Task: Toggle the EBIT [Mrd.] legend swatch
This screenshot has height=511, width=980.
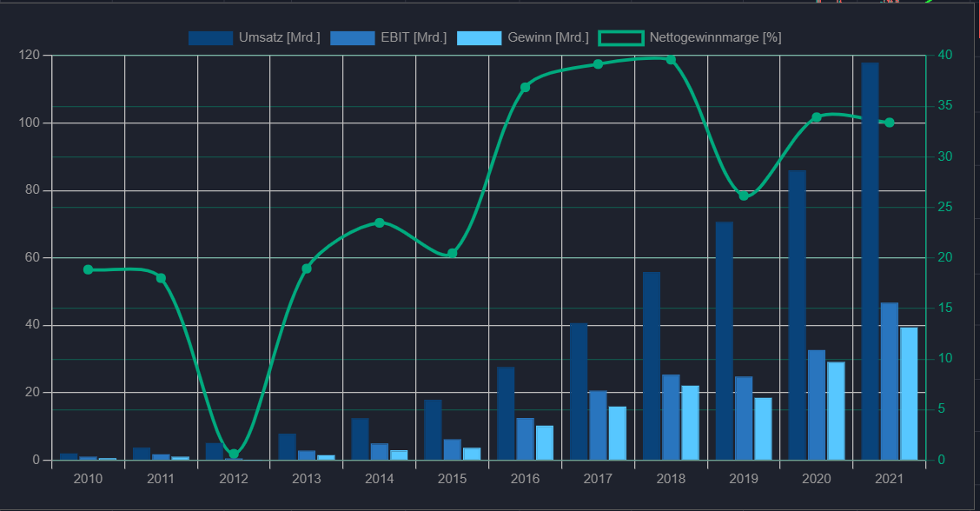Action: pos(353,38)
